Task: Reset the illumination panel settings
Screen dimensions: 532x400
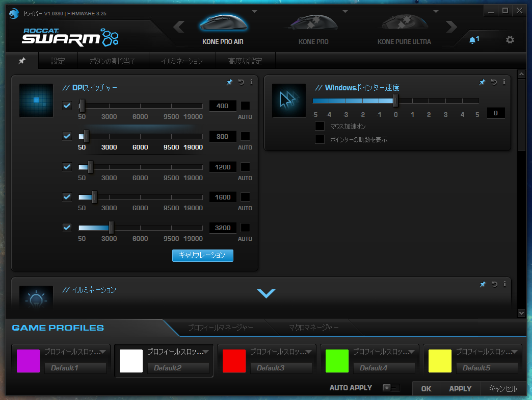Action: coord(494,284)
